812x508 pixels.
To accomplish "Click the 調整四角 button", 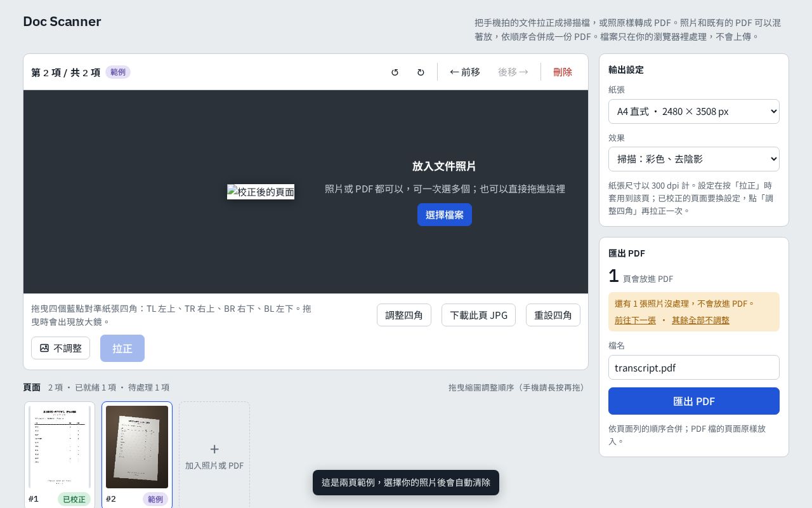I will click(x=404, y=315).
